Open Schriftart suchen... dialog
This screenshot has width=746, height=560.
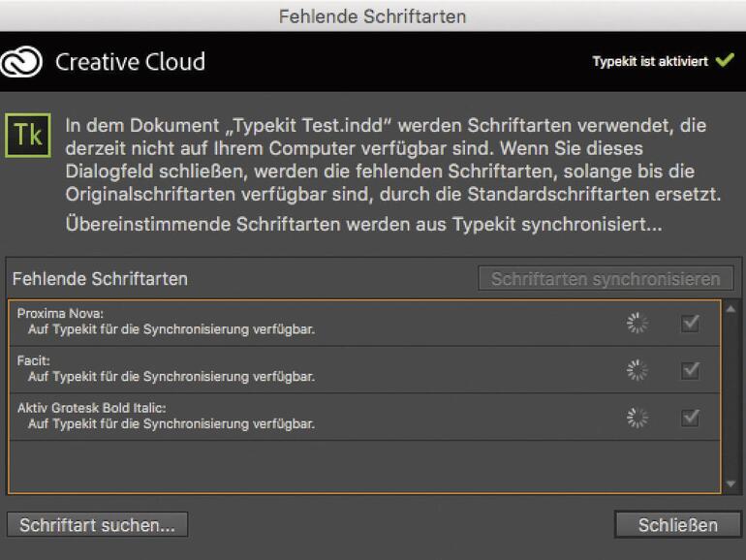pos(98,525)
